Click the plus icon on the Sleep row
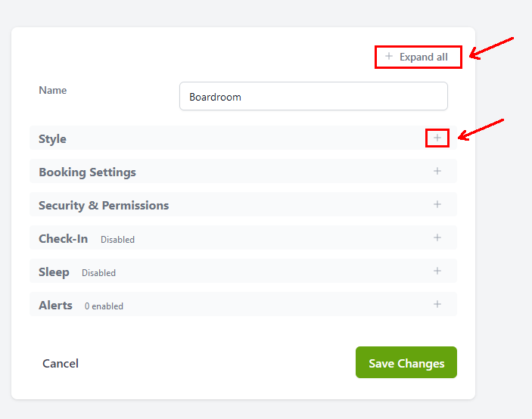 pos(437,271)
